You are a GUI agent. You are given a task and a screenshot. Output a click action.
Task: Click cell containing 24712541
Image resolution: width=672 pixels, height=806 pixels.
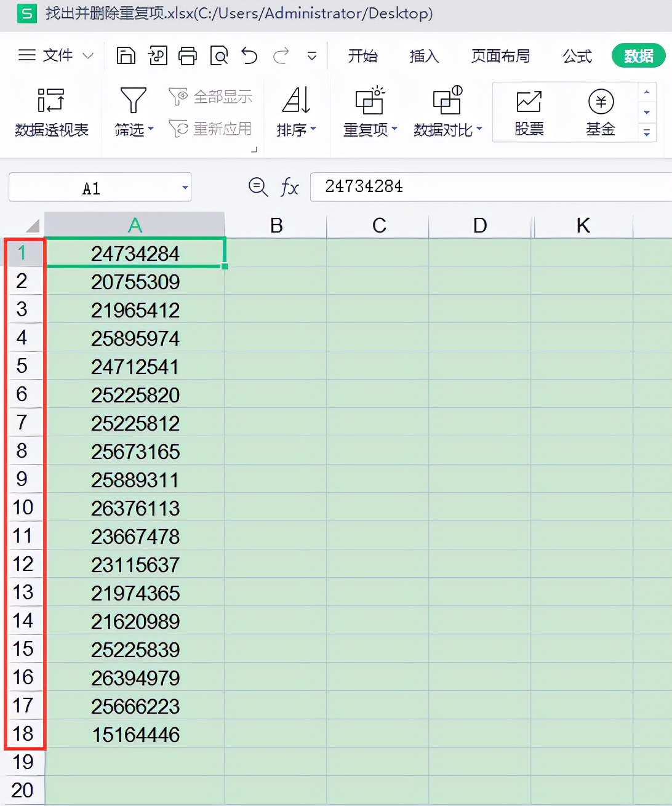tap(135, 366)
